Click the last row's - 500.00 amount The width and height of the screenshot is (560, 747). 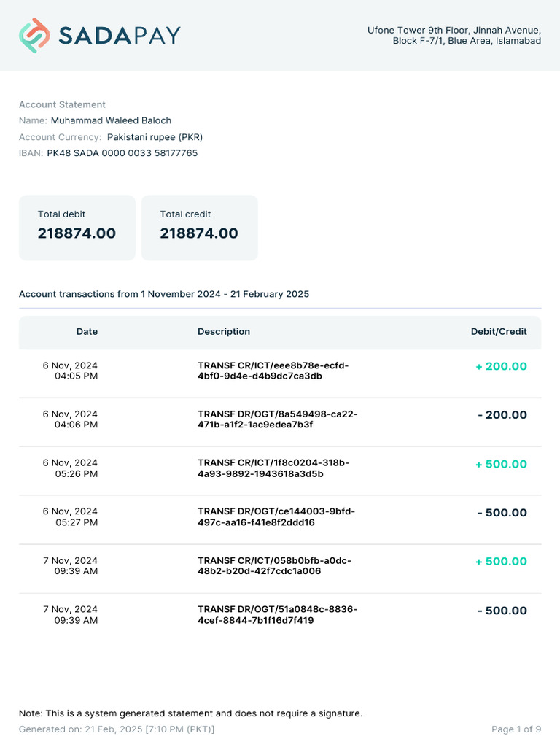[x=502, y=611]
